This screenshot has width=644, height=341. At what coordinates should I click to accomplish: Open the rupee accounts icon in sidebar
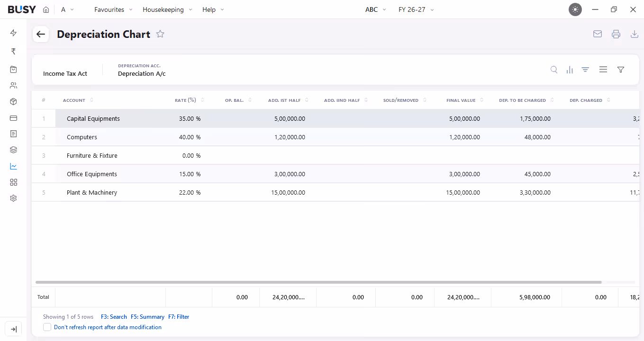point(13,51)
